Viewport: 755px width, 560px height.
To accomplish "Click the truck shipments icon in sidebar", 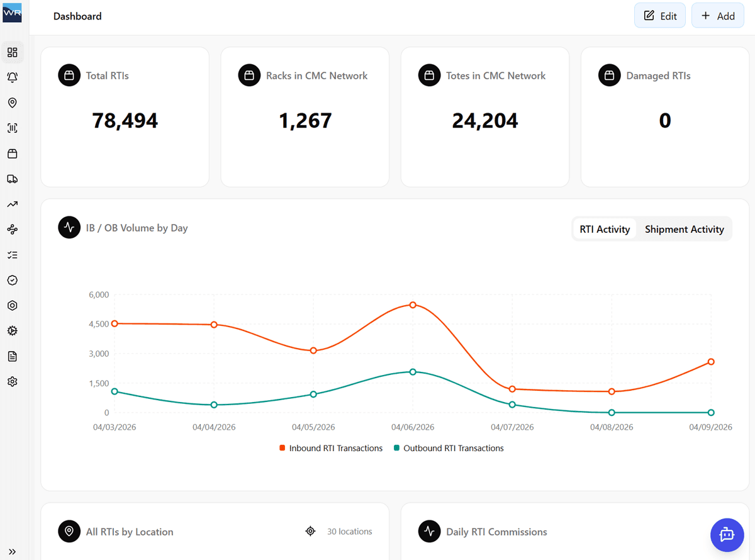I will 13,179.
